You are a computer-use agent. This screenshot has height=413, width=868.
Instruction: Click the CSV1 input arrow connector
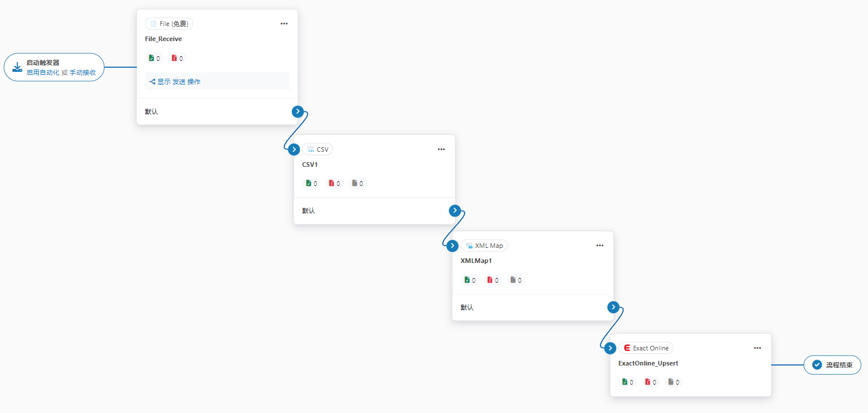294,149
